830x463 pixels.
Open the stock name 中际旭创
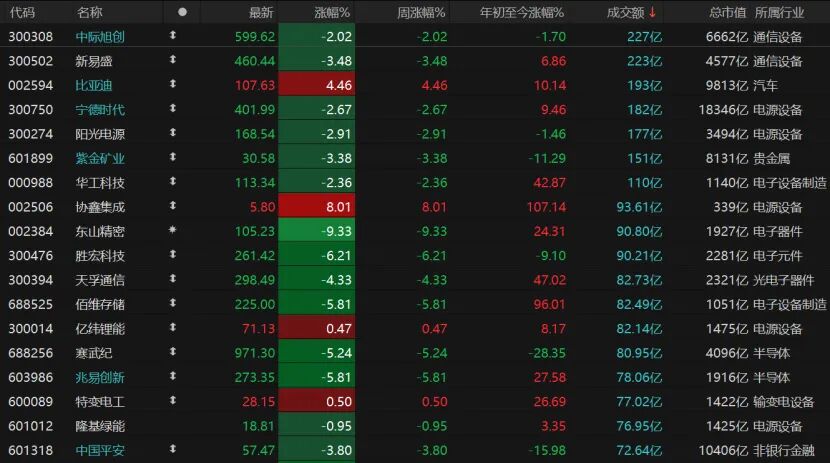pyautogui.click(x=100, y=37)
